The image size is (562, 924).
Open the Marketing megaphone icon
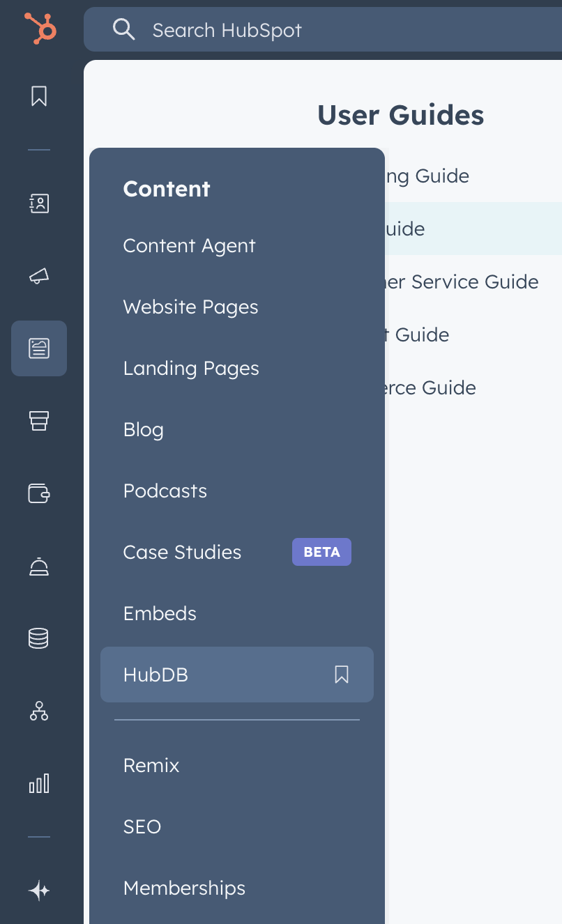38,276
